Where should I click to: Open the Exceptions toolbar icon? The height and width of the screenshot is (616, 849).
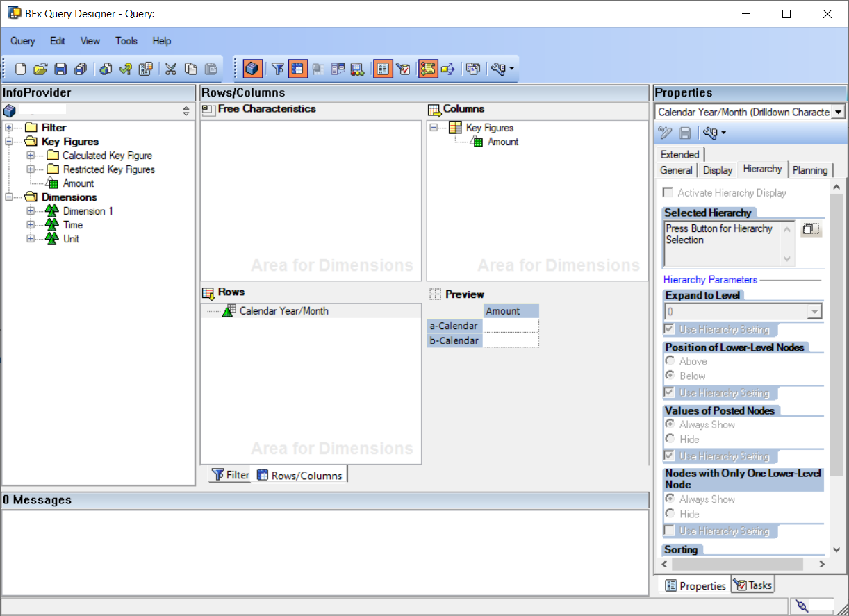click(358, 69)
